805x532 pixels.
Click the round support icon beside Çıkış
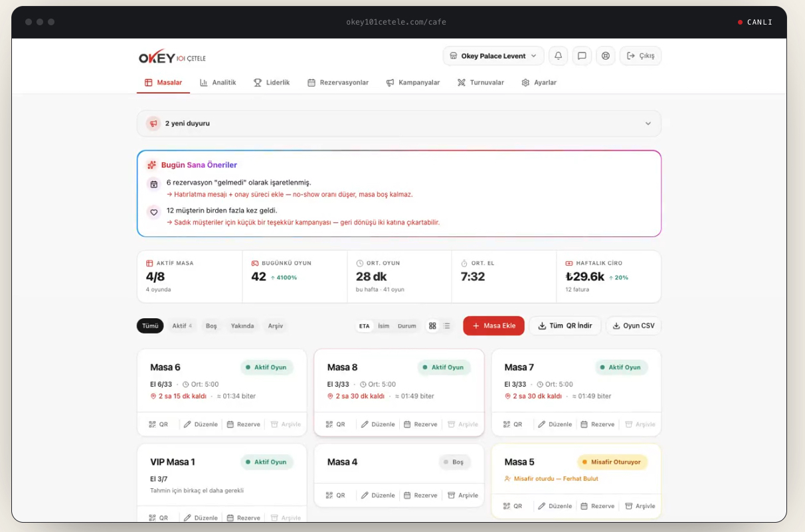606,56
